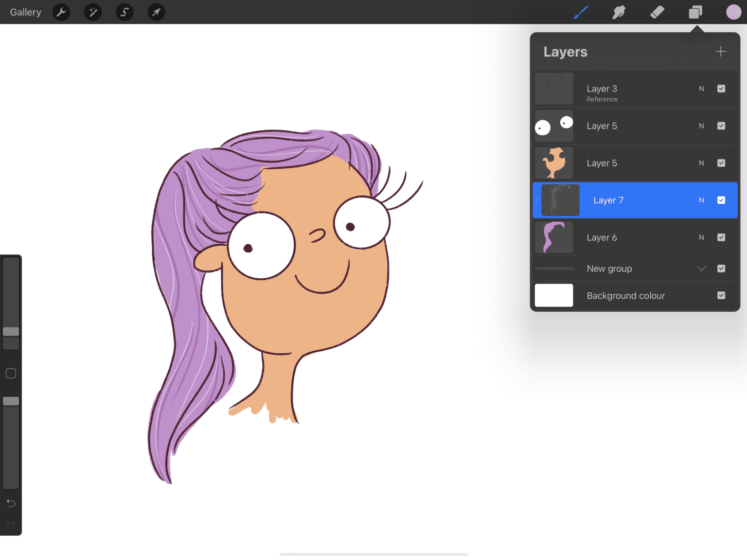Open the Selections tool

pos(124,12)
